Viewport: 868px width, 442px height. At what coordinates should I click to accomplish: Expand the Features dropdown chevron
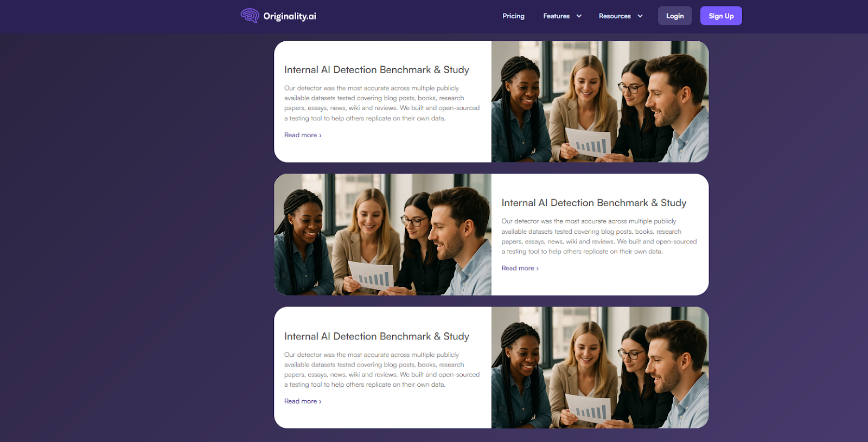click(x=579, y=16)
